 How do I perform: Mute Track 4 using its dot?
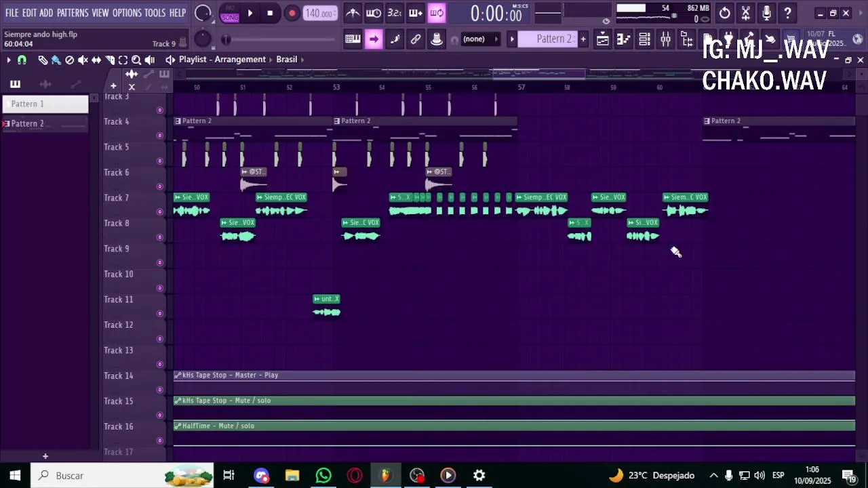click(x=160, y=136)
